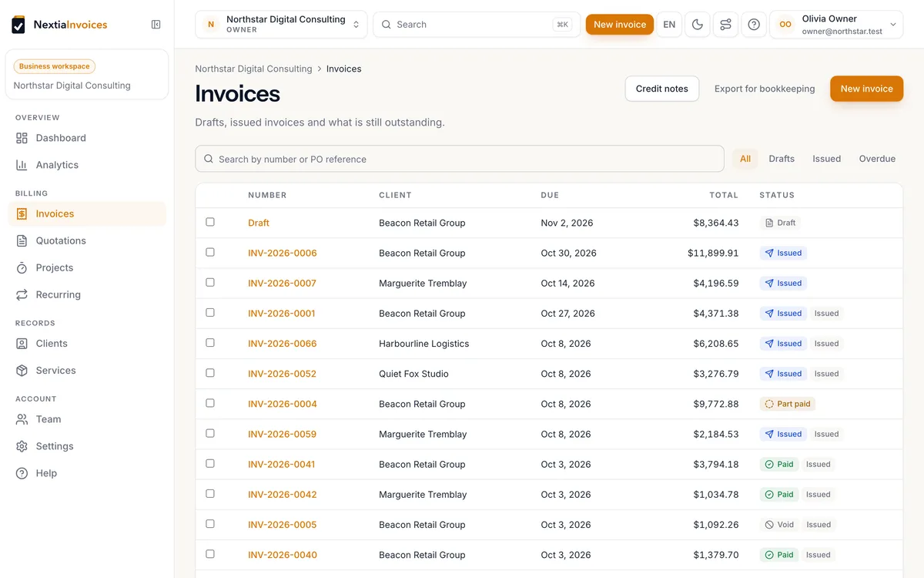Image resolution: width=924 pixels, height=578 pixels.
Task: Select the checkbox for INV-2026-0004
Action: pos(210,403)
